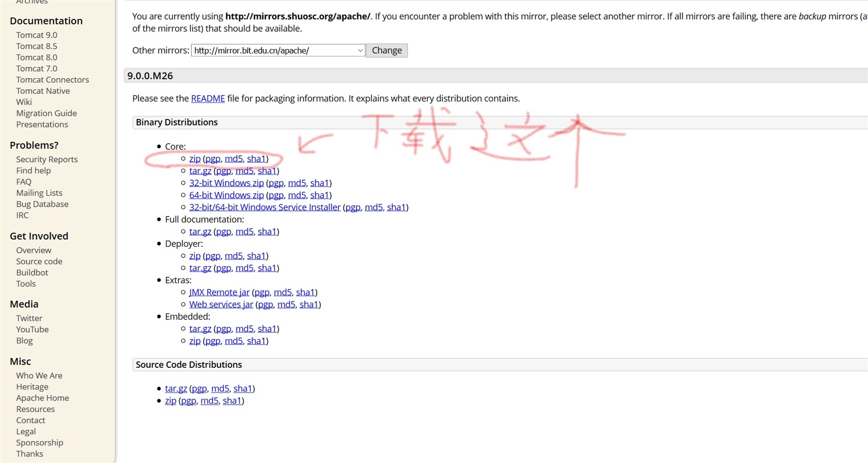The width and height of the screenshot is (868, 463).
Task: Download the Embedded tar.gz
Action: coord(200,329)
